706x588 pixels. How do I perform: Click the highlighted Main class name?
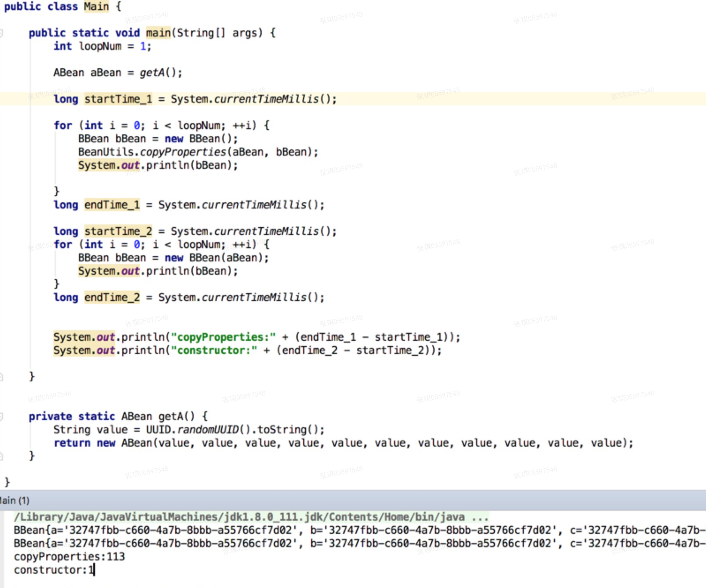point(96,6)
